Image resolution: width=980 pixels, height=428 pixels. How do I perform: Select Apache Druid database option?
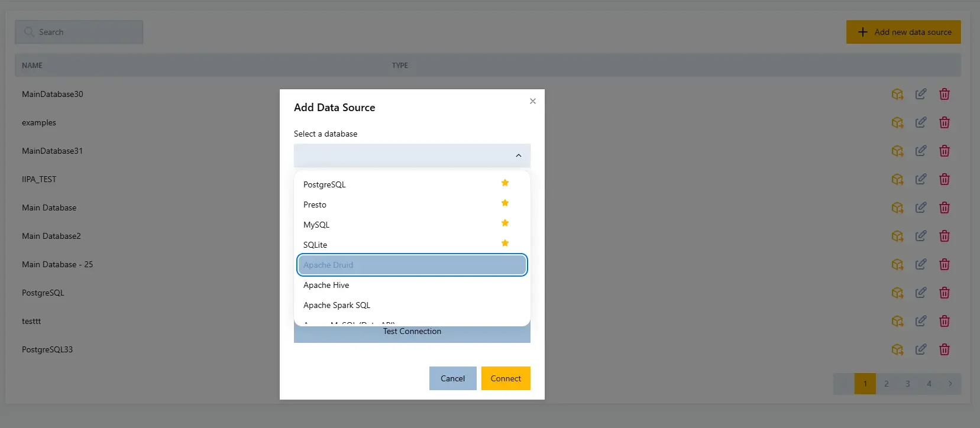coord(412,265)
